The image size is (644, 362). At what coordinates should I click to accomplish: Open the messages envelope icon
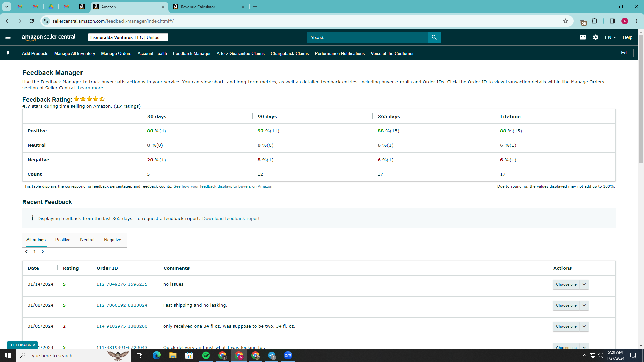tap(583, 37)
